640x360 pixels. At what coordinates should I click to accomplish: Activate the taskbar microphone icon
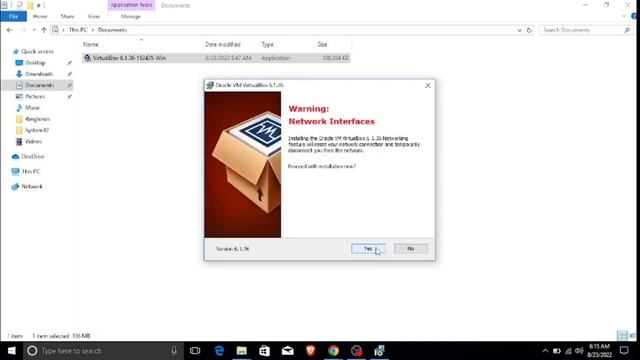point(174,351)
